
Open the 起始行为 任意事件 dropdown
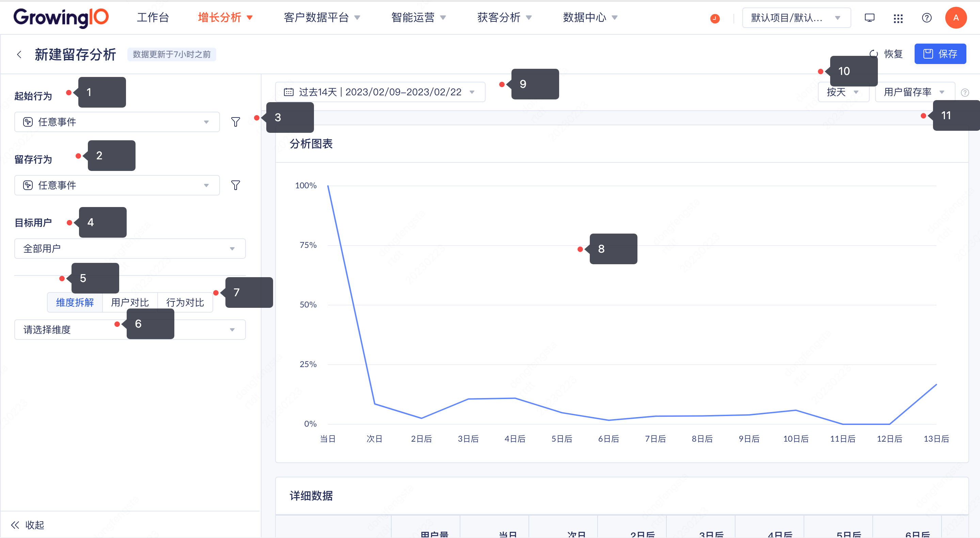(x=117, y=122)
